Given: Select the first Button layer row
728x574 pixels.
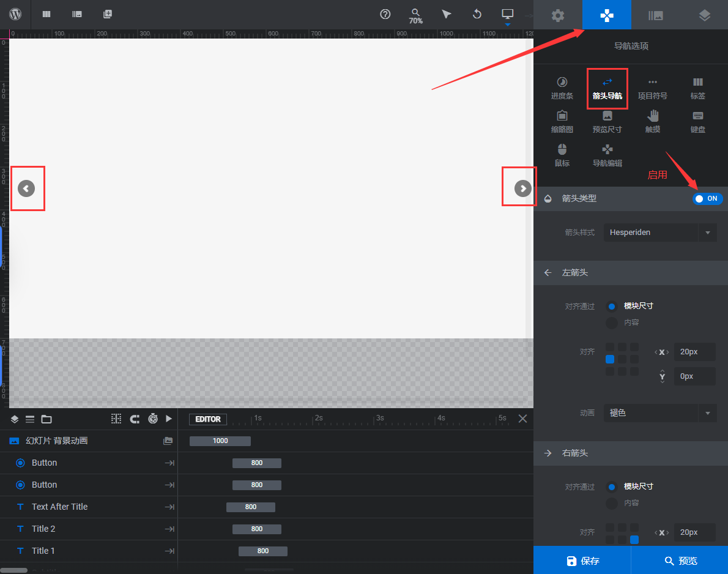Looking at the screenshot, I should (x=89, y=463).
